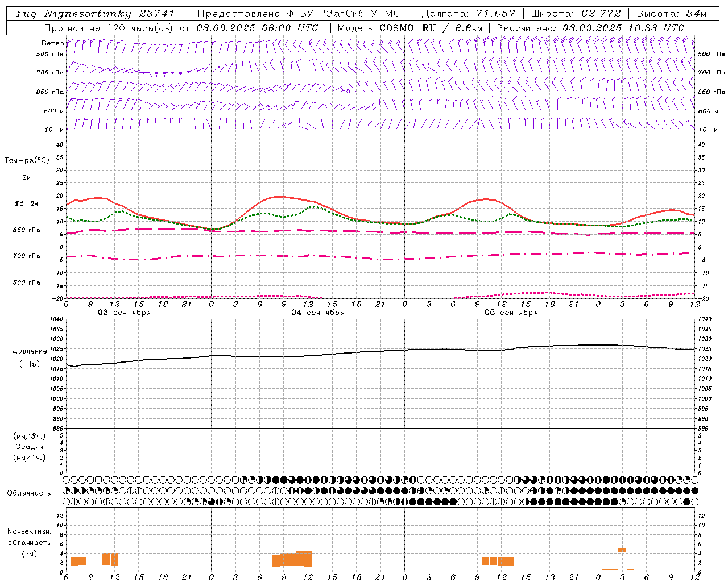Click the 03 сентября date label

125,313
